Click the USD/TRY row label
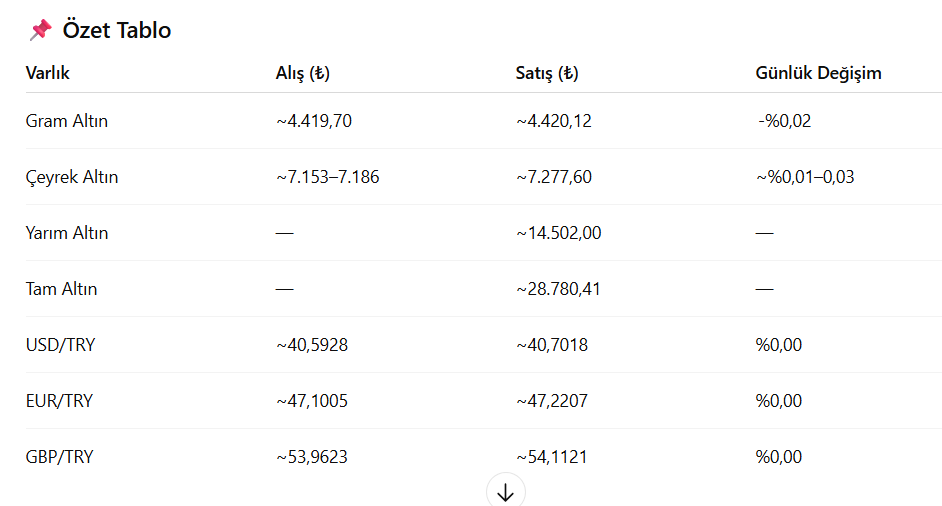Screen dimensions: 942x506 coord(60,345)
